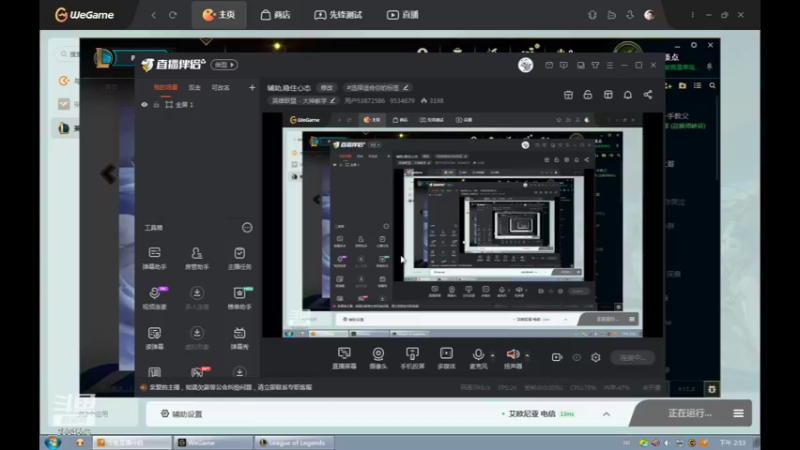
Task: Click the Windows Start button
Action: coord(53,442)
